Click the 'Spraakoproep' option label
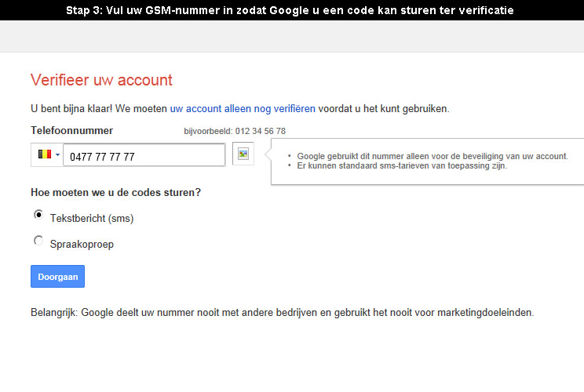 [x=82, y=245]
